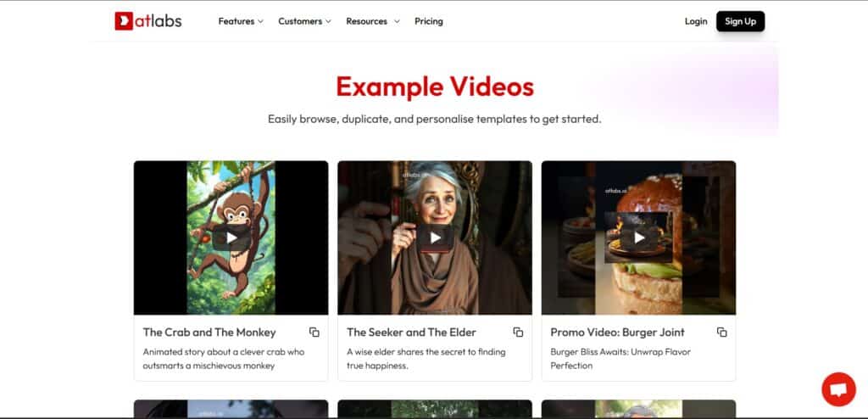Viewport: 868px width, 419px height.
Task: Open Promo Video: Burger Joint title
Action: tap(617, 332)
